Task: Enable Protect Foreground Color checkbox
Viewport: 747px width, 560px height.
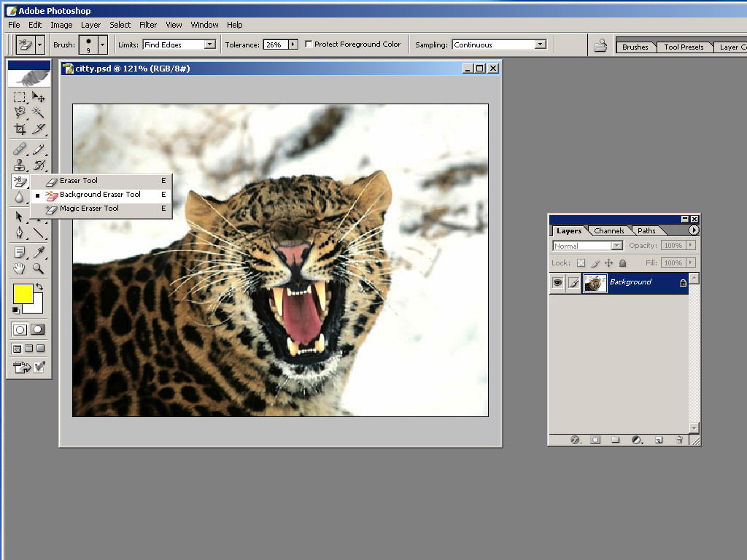Action: coord(309,44)
